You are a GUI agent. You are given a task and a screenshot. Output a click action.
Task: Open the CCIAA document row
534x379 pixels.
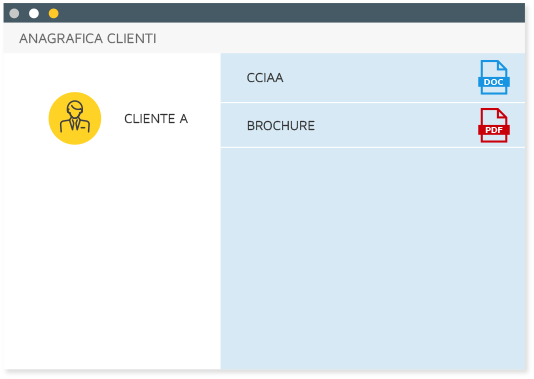pos(373,78)
